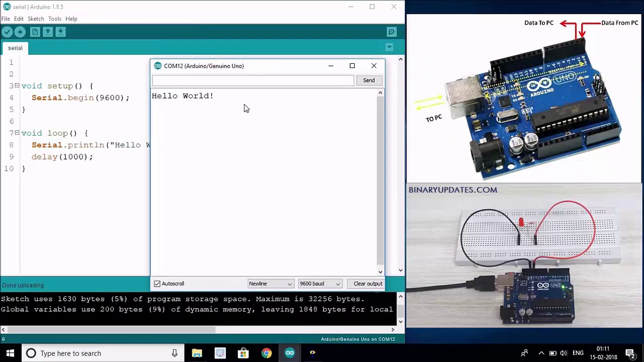Viewport: 644px width, 362px height.
Task: Open the Tools menu
Action: 54,19
